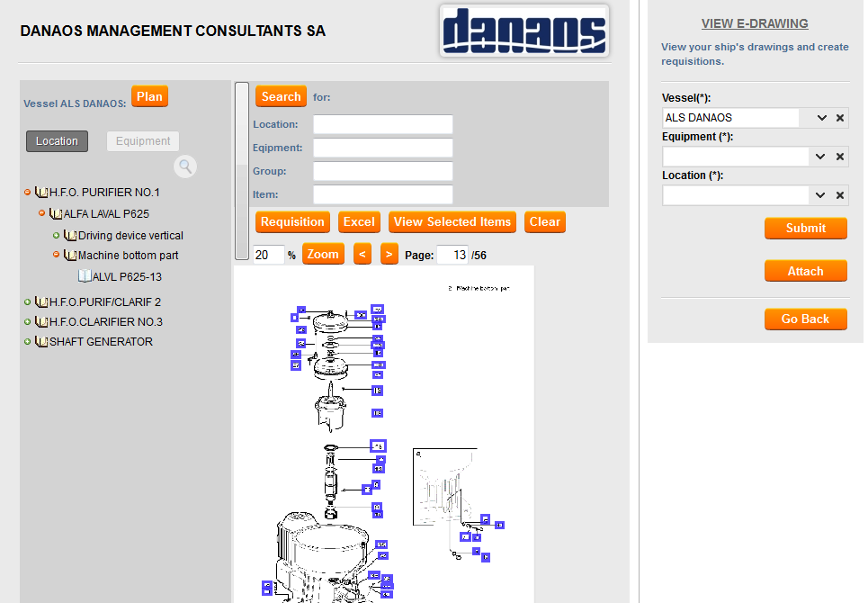
Task: Expand the H.F.O.PURIF/CLARIF 2 node
Action: pyautogui.click(x=27, y=301)
